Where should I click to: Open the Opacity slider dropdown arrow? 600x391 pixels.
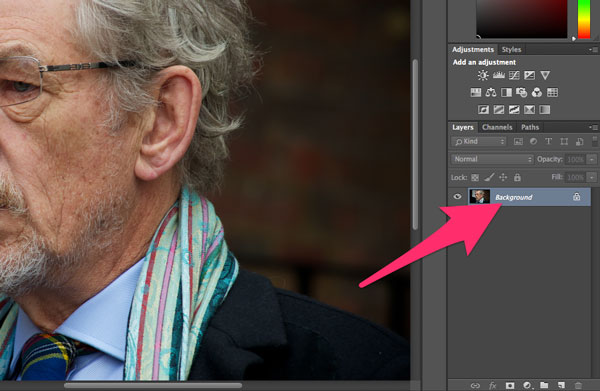coord(592,159)
